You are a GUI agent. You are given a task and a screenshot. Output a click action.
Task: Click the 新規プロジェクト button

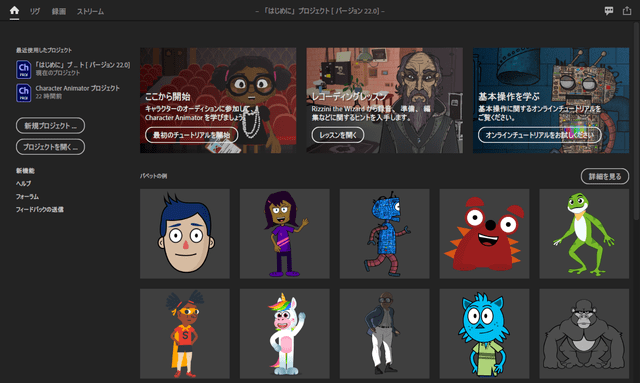coord(51,125)
